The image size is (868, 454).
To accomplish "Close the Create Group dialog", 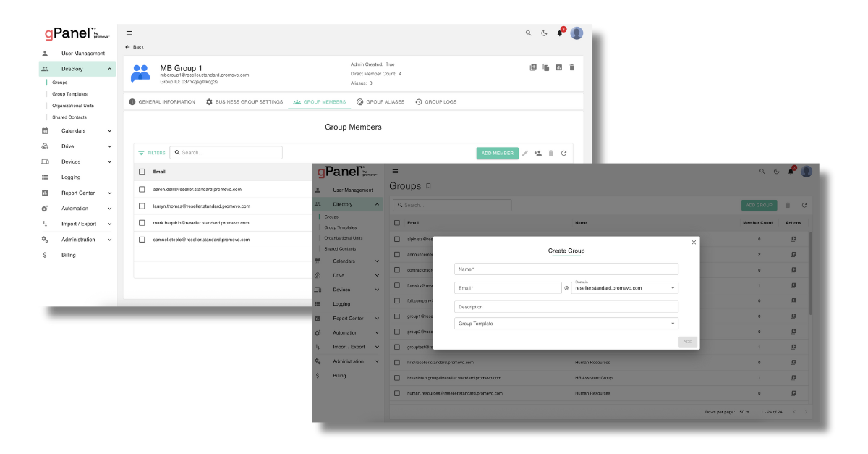I will [694, 242].
